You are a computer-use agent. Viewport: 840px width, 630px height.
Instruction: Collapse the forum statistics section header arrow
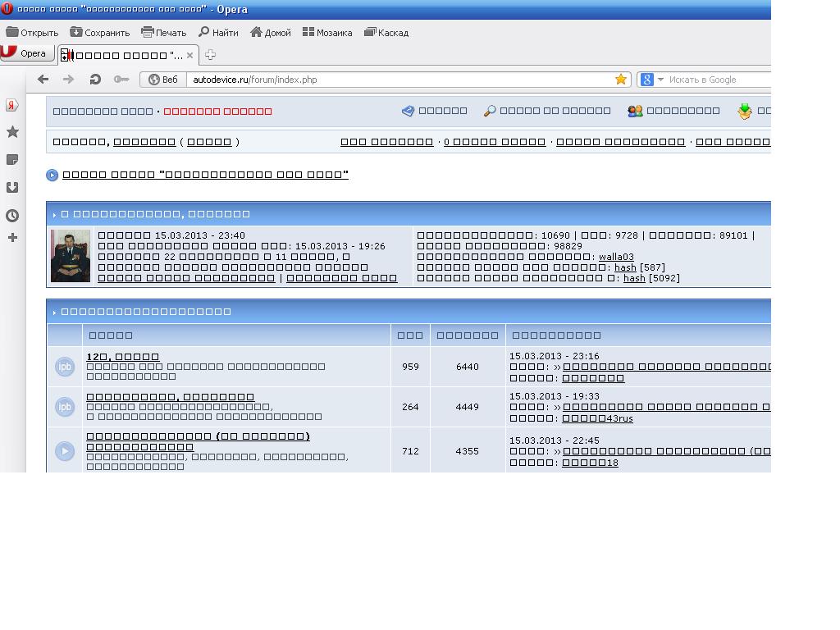point(54,214)
